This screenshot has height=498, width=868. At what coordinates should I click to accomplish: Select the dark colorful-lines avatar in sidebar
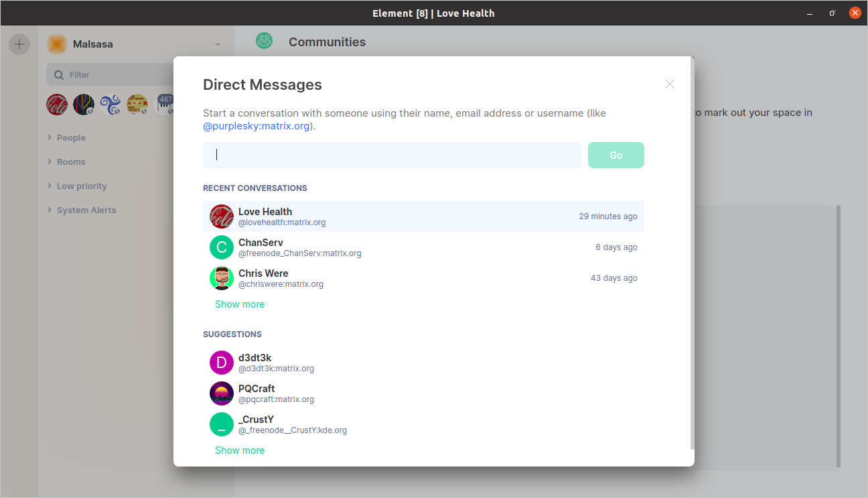pos(84,104)
